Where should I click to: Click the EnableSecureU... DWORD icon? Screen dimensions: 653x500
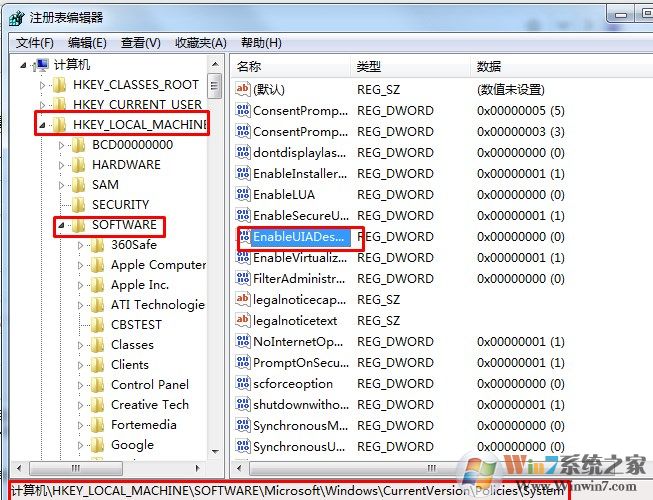[243, 215]
